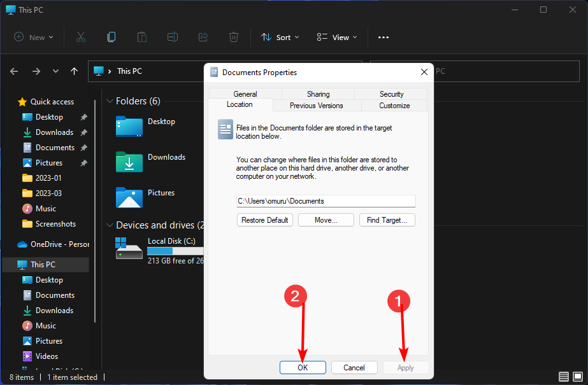Click the Find Target... button
The width and height of the screenshot is (588, 385).
tap(387, 220)
